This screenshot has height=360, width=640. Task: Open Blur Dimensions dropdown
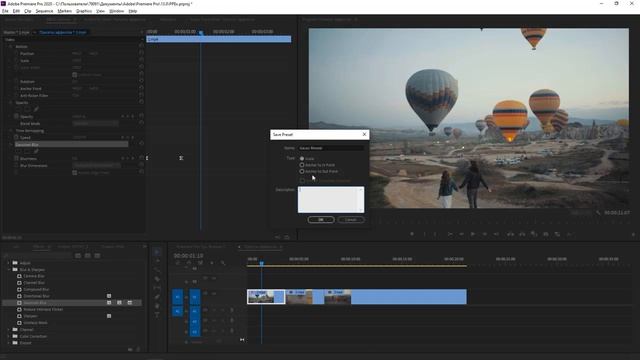(97, 165)
